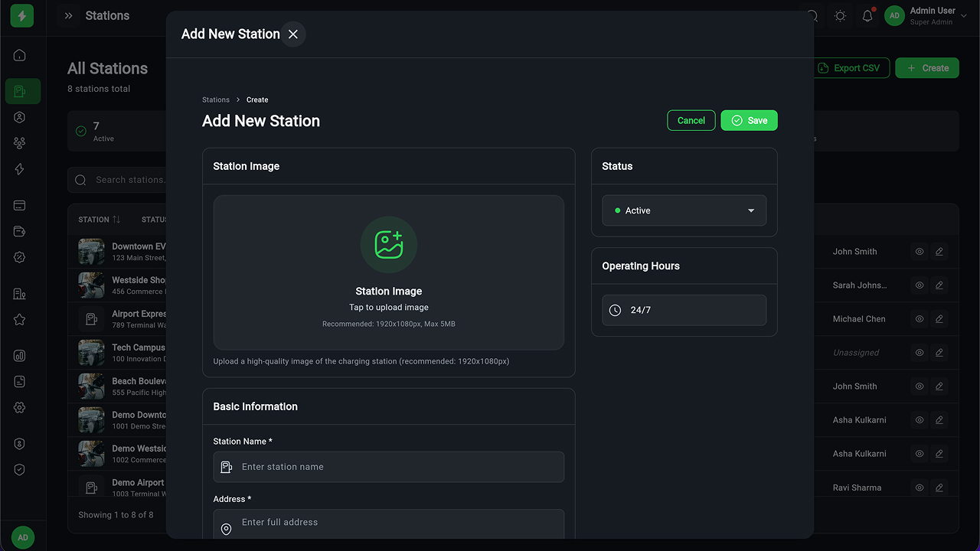
Task: Click edit icon for John Smith row
Action: pyautogui.click(x=939, y=252)
